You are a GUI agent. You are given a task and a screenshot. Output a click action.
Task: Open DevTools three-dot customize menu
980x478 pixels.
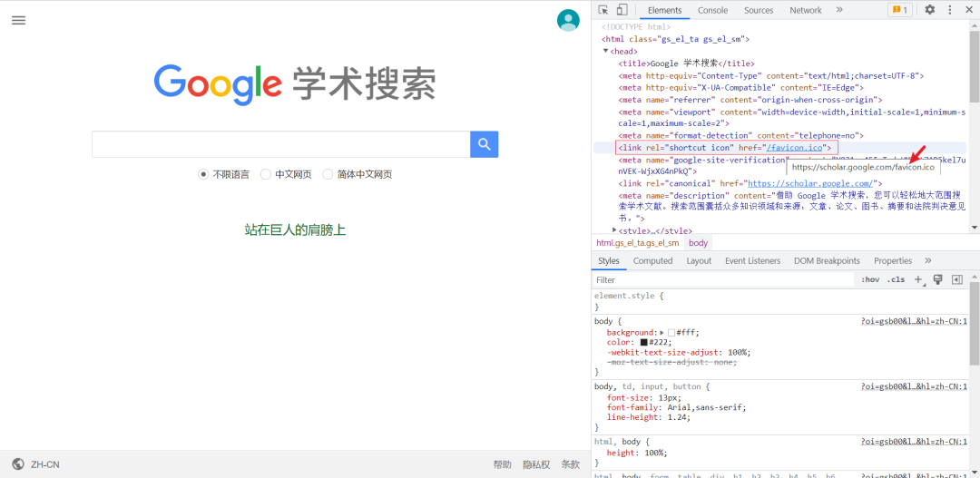[950, 10]
